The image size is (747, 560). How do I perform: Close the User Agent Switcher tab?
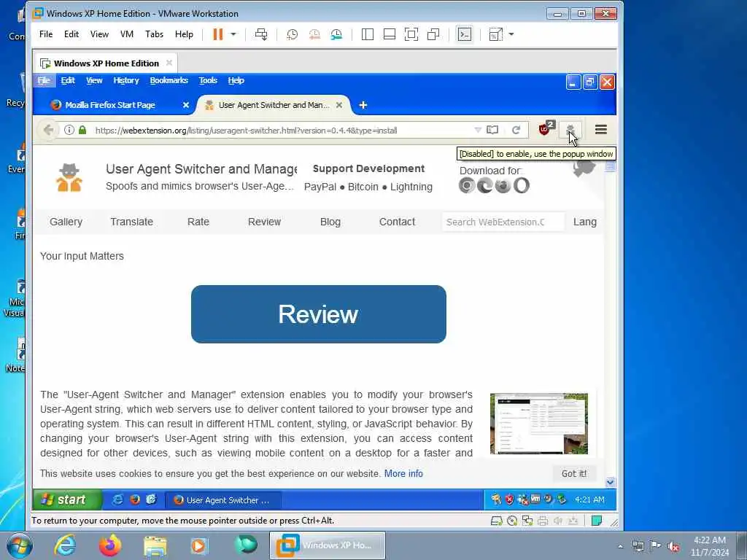point(338,105)
